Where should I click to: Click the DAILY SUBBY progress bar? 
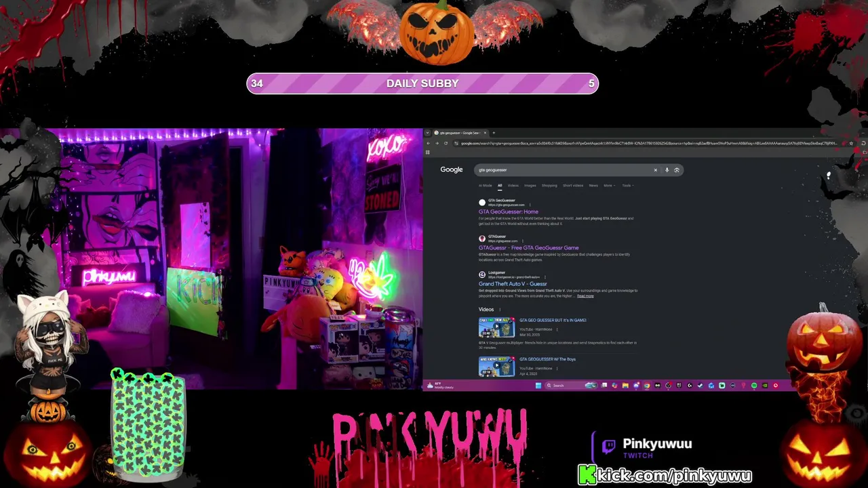(x=422, y=83)
